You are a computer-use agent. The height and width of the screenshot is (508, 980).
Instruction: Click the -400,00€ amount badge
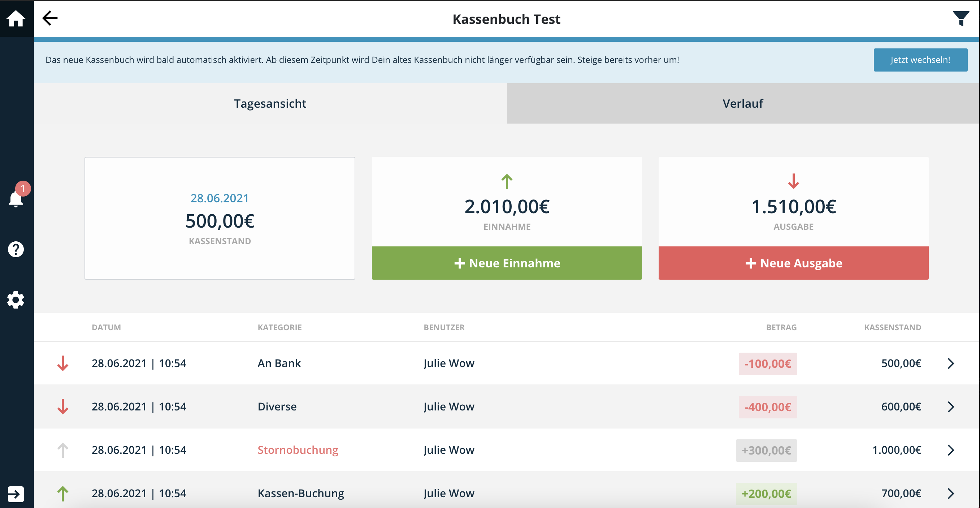(x=768, y=407)
